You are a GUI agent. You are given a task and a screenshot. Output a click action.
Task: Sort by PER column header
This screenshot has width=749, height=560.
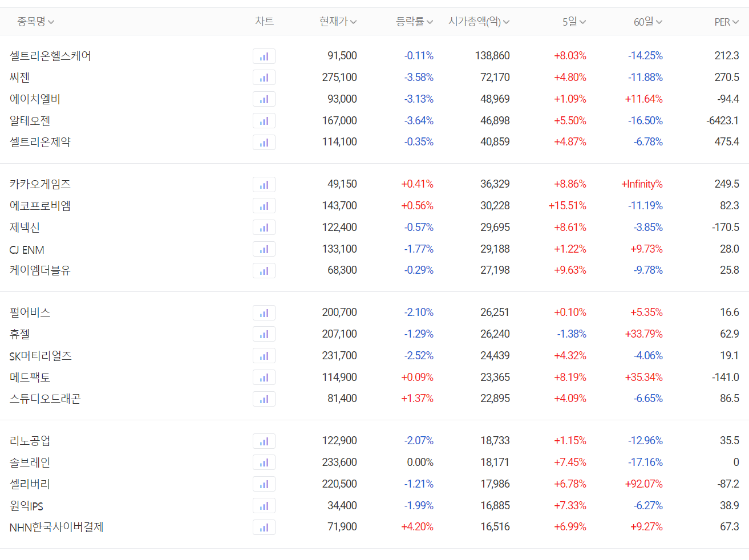(x=727, y=22)
